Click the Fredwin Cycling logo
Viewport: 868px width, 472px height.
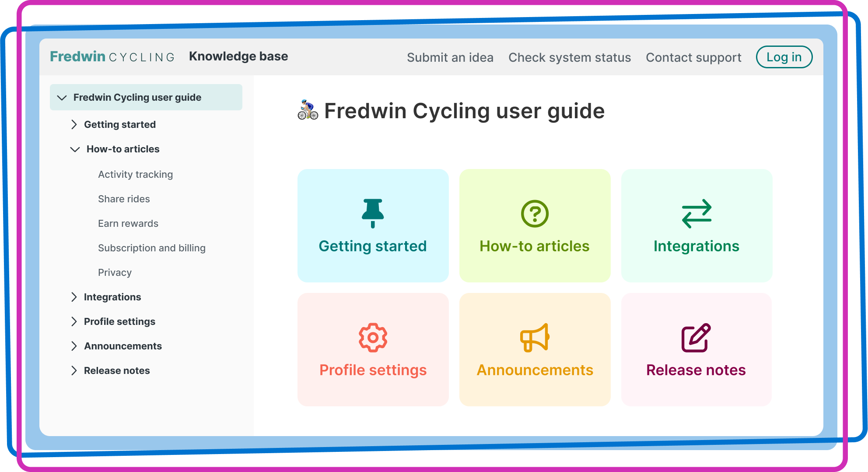click(112, 56)
